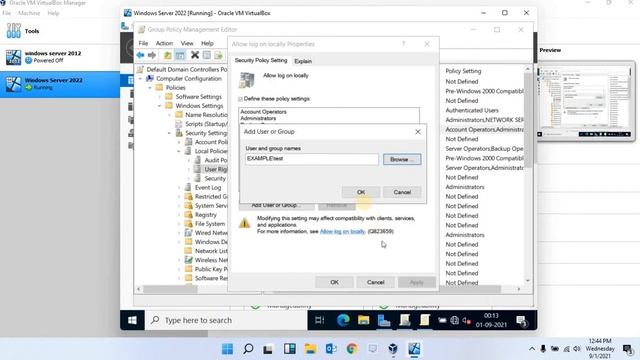Launch Edge from guest taskbar
The image size is (640, 360).
tap(343, 320)
